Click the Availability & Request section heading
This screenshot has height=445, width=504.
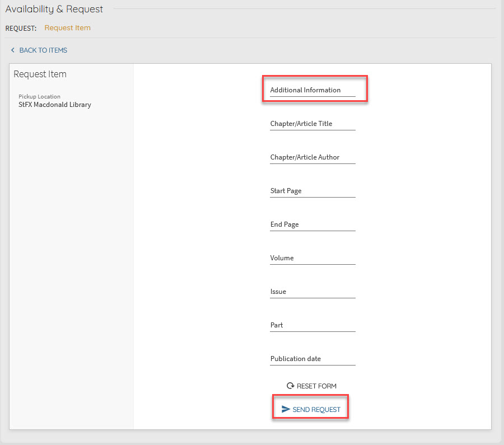click(x=54, y=9)
